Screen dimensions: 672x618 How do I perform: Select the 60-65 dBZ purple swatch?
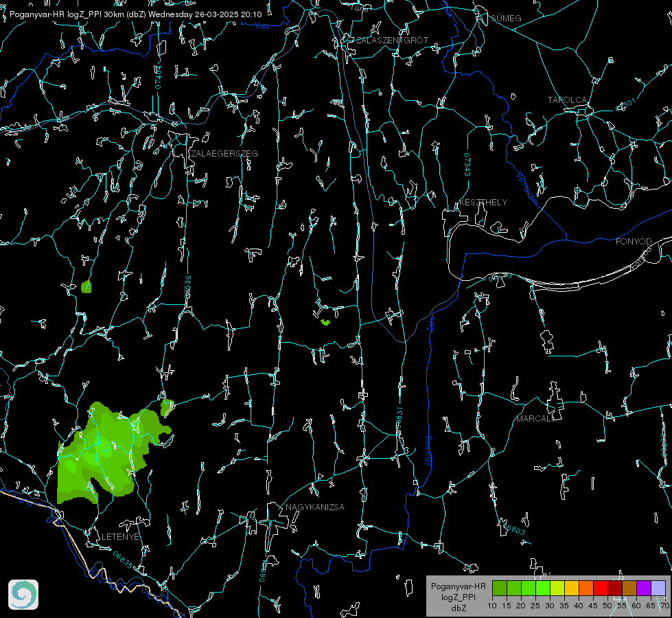pyautogui.click(x=644, y=588)
